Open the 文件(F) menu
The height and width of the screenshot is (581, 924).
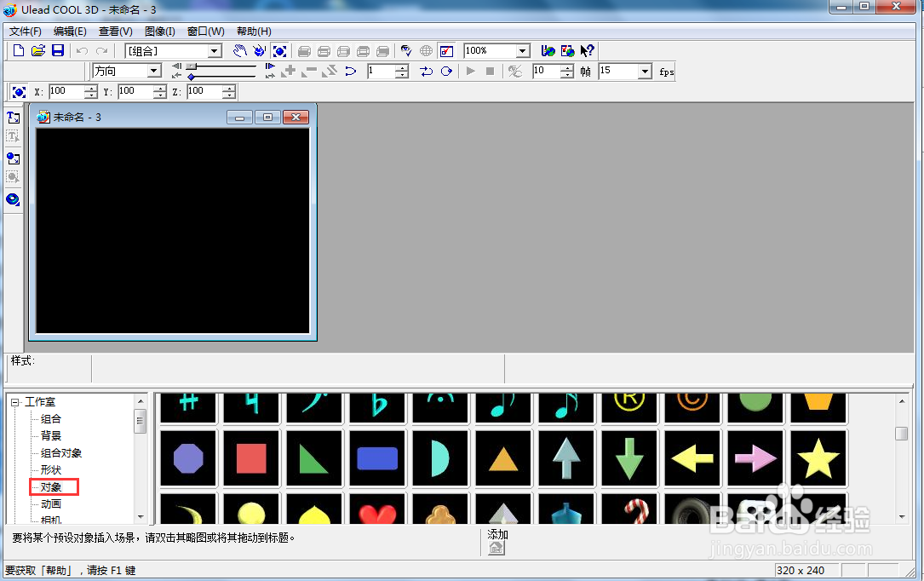pyautogui.click(x=26, y=32)
